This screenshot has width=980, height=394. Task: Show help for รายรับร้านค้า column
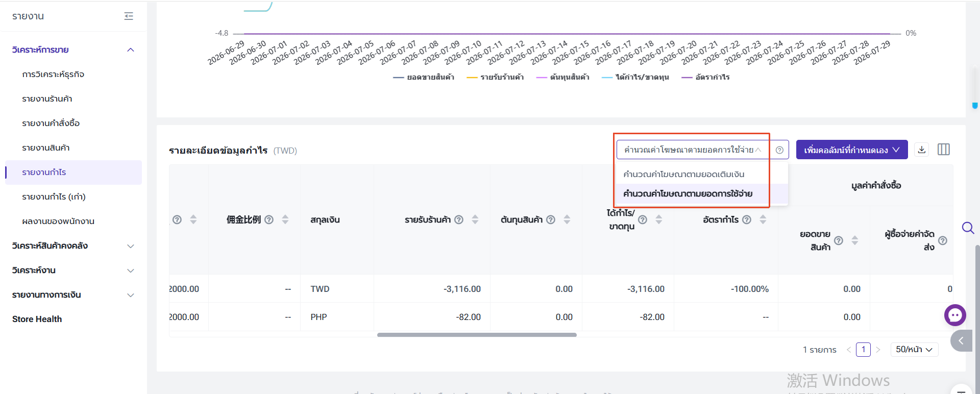459,219
